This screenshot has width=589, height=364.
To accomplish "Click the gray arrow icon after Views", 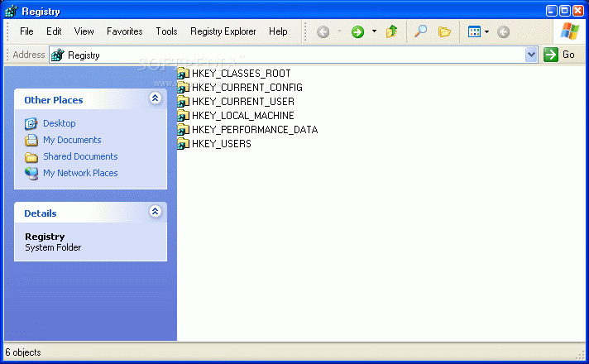I will tap(503, 32).
